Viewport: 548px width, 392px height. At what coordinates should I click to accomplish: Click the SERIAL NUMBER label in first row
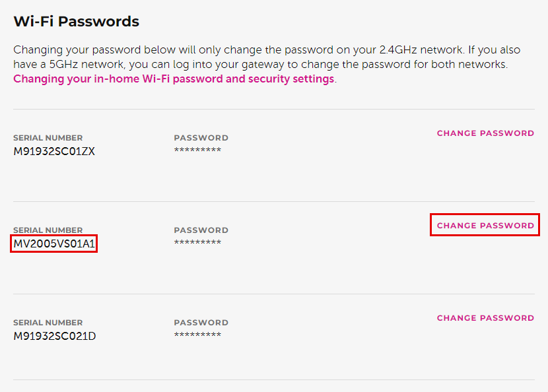point(48,137)
